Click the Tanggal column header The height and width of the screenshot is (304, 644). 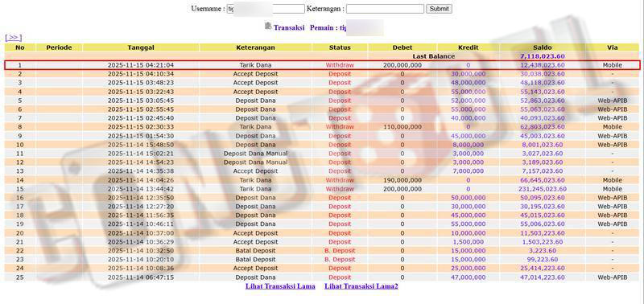(141, 47)
